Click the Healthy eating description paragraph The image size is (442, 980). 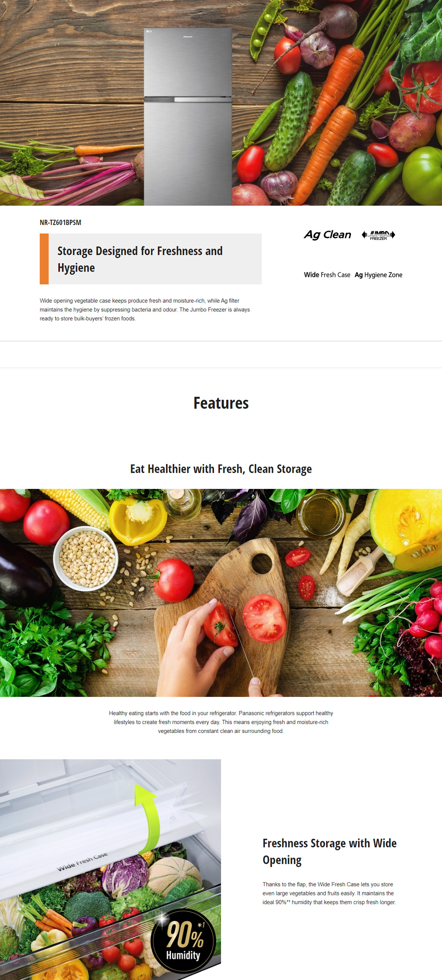[x=221, y=722]
